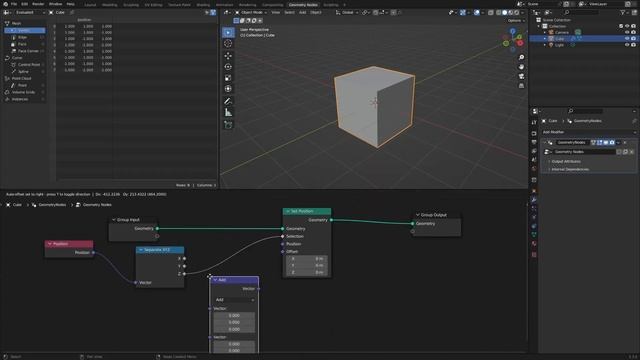Open the Object properties orange square tab

[x=534, y=191]
